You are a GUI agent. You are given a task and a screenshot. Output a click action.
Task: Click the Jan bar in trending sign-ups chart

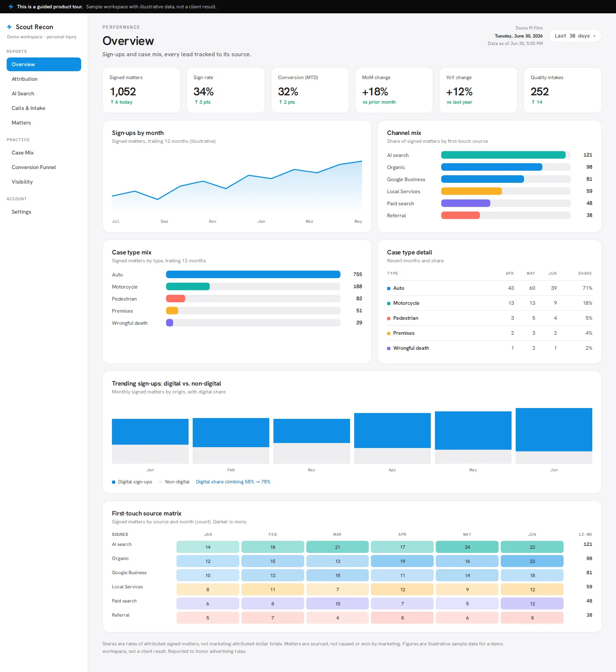150,441
